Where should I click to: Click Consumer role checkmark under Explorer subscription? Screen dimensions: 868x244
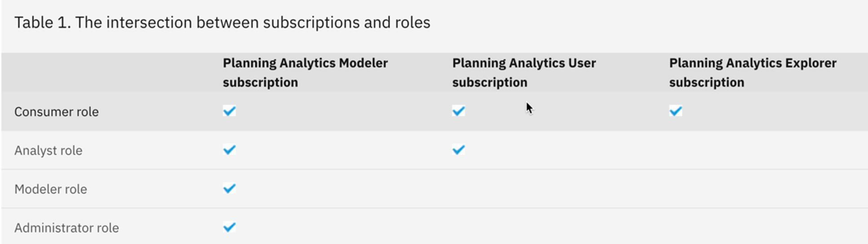click(675, 111)
